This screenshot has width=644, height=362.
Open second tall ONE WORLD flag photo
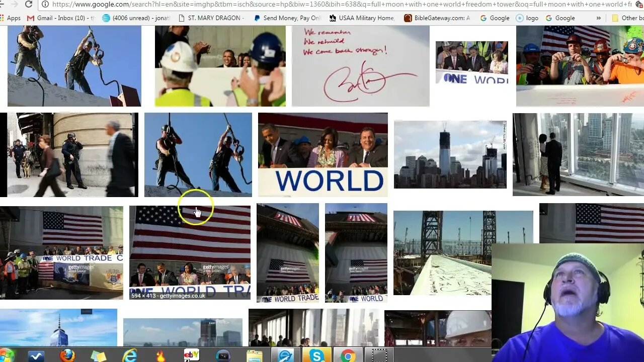click(x=356, y=253)
